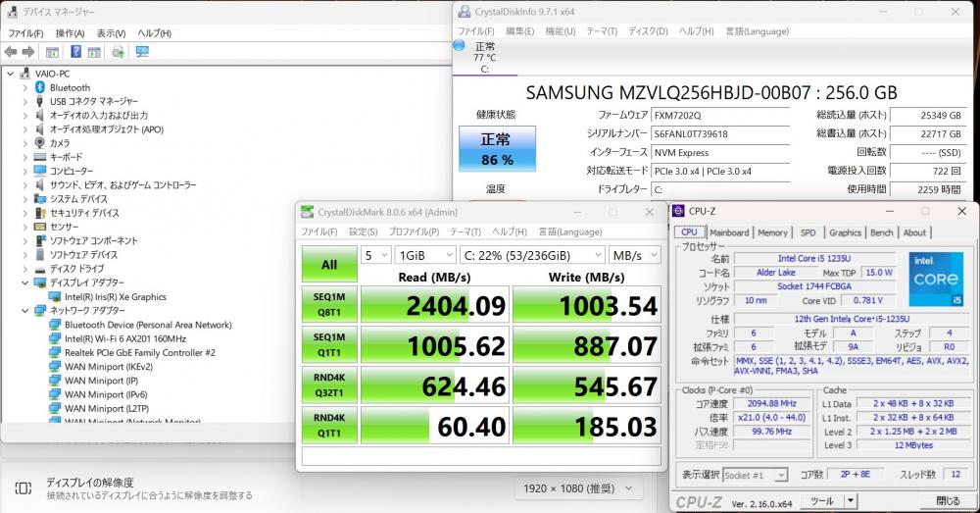Switch to the Bench tab in CPU-Z
Viewport: 980px width, 513px height.
[x=882, y=232]
